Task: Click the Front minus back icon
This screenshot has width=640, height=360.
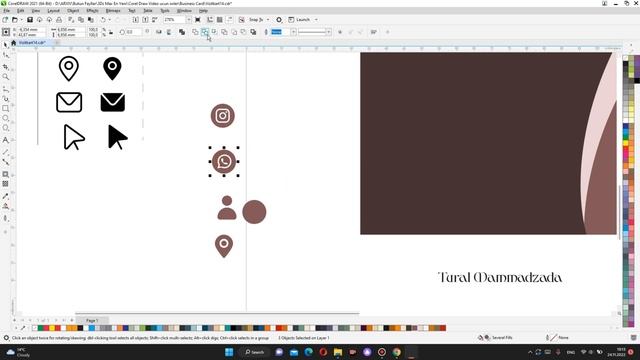Action: tap(234, 32)
